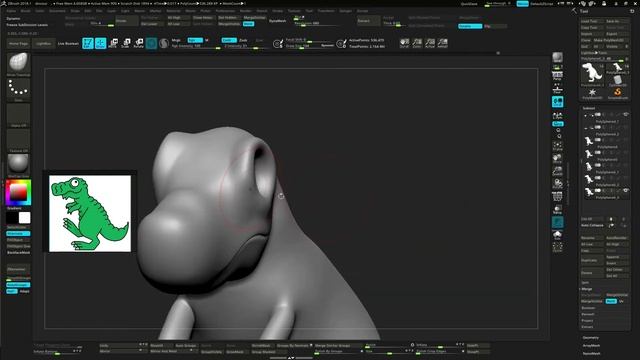640x360 pixels.
Task: Toggle Persp perspective icon
Action: (x=557, y=75)
